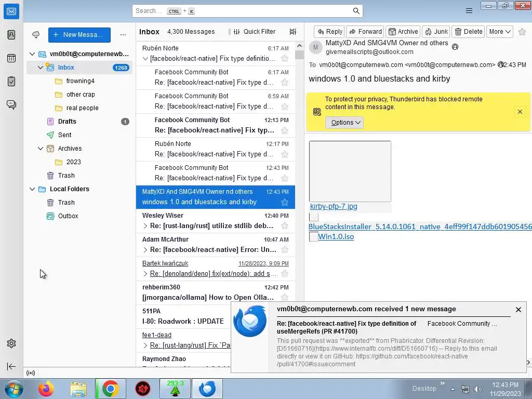532x399 pixels.
Task: Toggle the Quick Filter bar
Action: click(255, 32)
